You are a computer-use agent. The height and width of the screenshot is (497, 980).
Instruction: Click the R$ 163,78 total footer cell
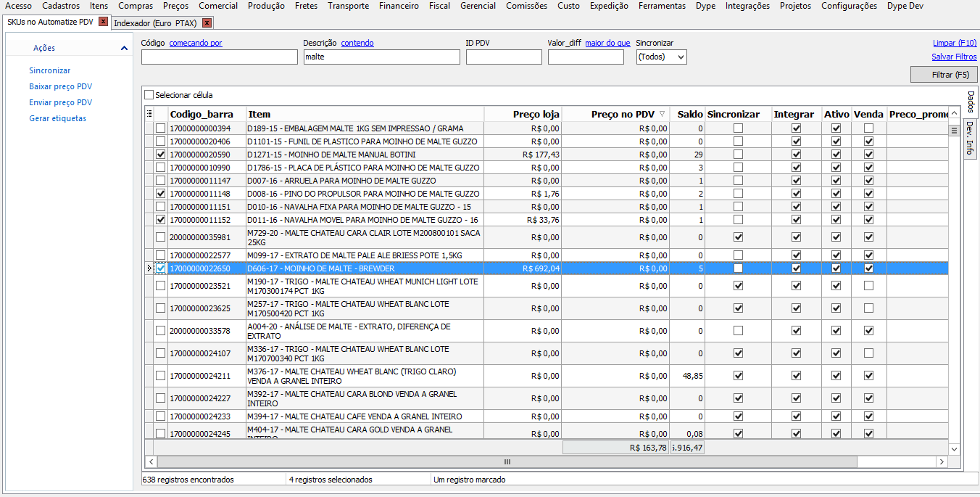[616, 448]
